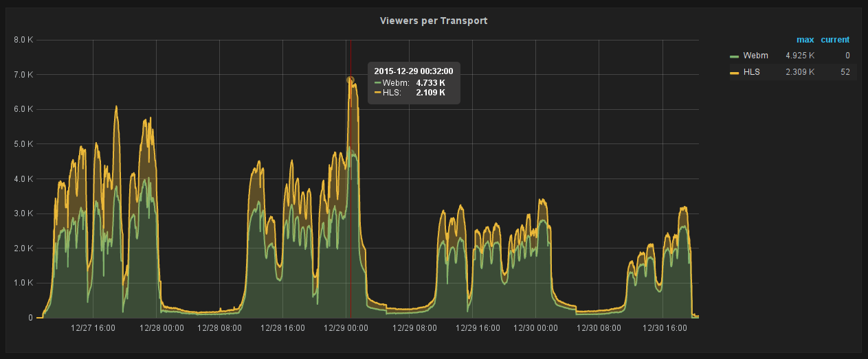The height and width of the screenshot is (359, 868).
Task: Click the 12/27 16:00 x-axis label
Action: pos(93,328)
